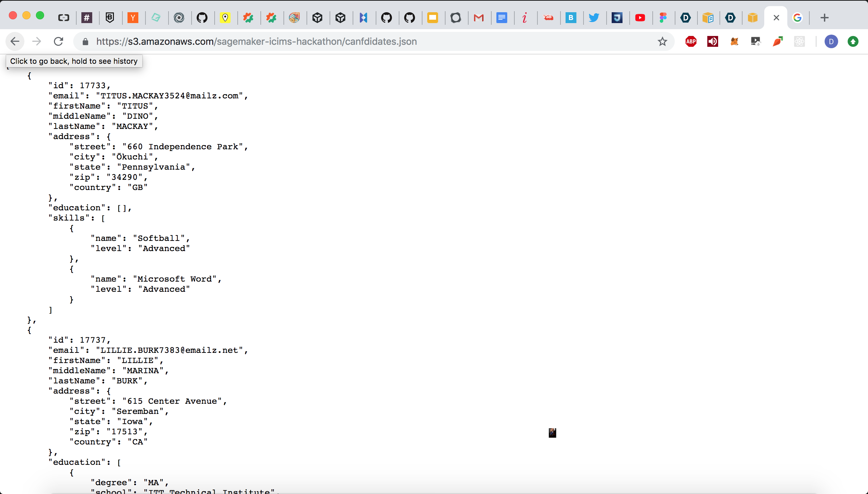The image size is (868, 494).
Task: Click the MetaMask fox extension icon
Action: tap(734, 41)
